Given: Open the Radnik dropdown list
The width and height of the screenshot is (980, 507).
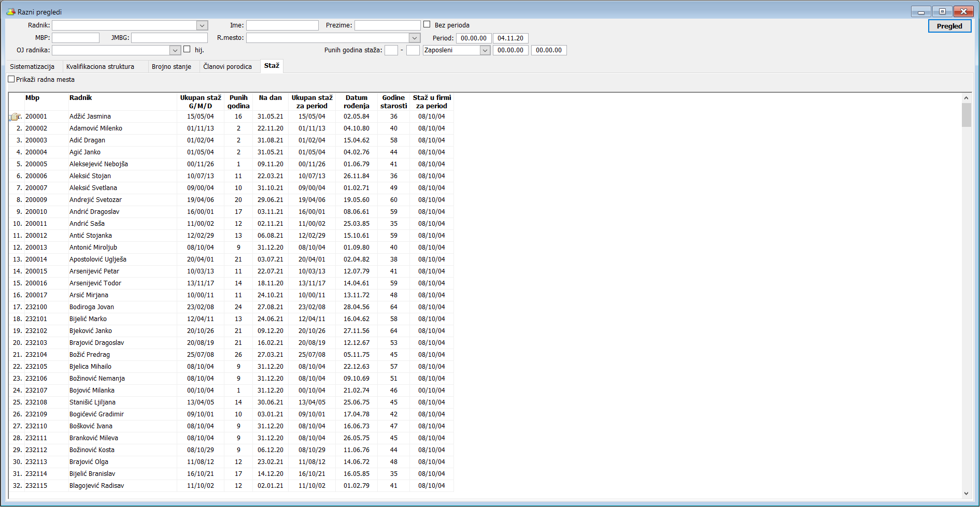Looking at the screenshot, I should pos(202,25).
